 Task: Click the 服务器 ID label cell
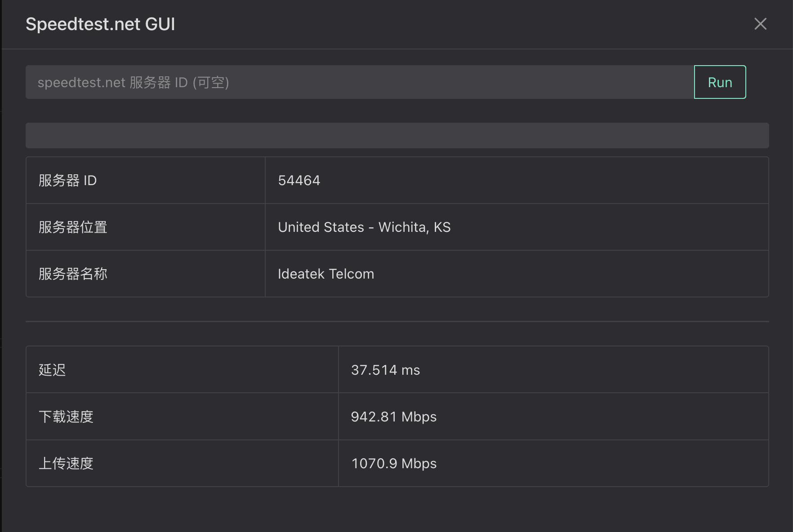146,181
